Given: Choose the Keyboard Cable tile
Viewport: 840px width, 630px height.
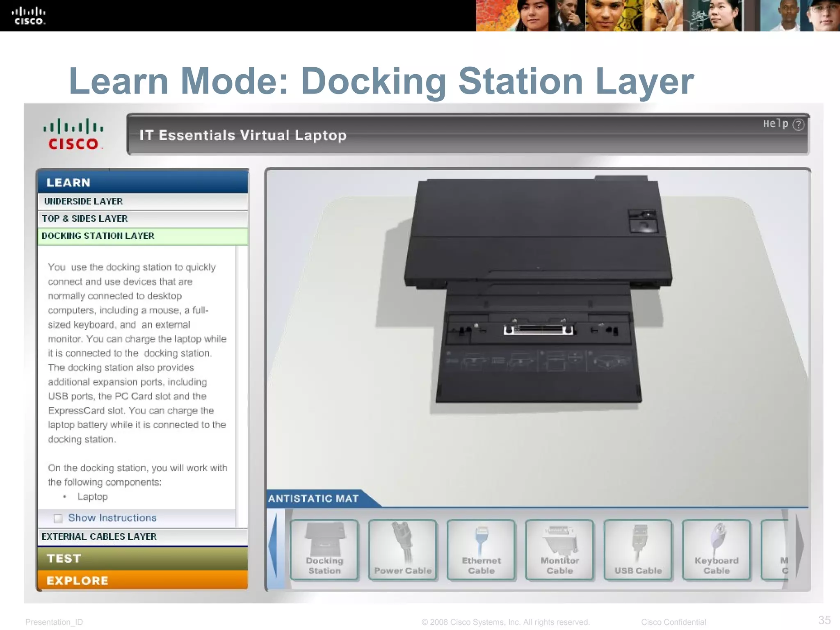Looking at the screenshot, I should tap(717, 550).
